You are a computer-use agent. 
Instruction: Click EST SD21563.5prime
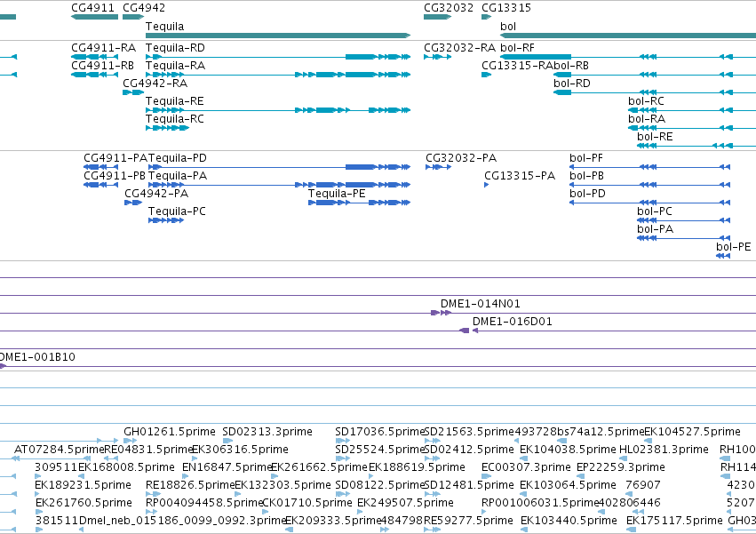pyautogui.click(x=433, y=441)
